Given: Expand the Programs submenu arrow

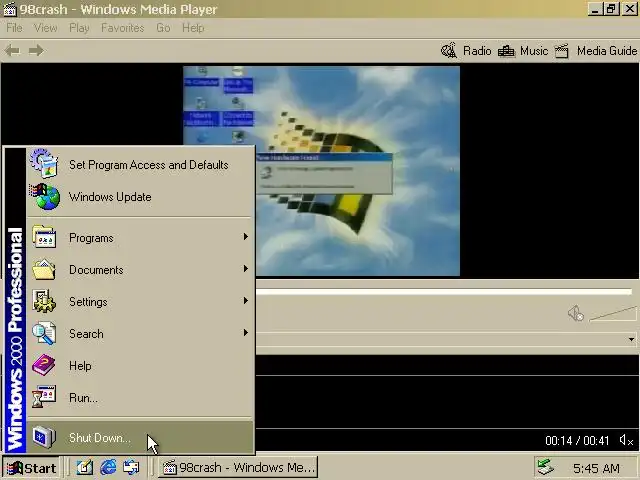Looking at the screenshot, I should [x=246, y=237].
